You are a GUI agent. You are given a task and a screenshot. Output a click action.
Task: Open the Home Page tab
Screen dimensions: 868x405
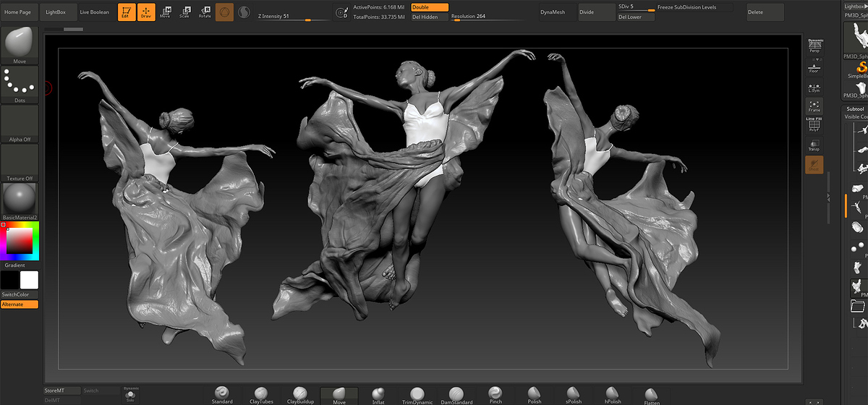click(x=17, y=12)
